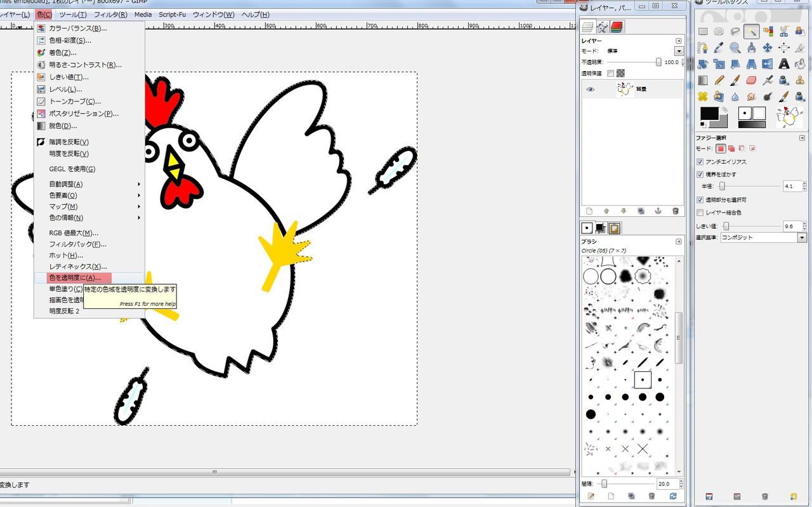
Task: Select the Paintbrush tool
Action: pos(735,81)
